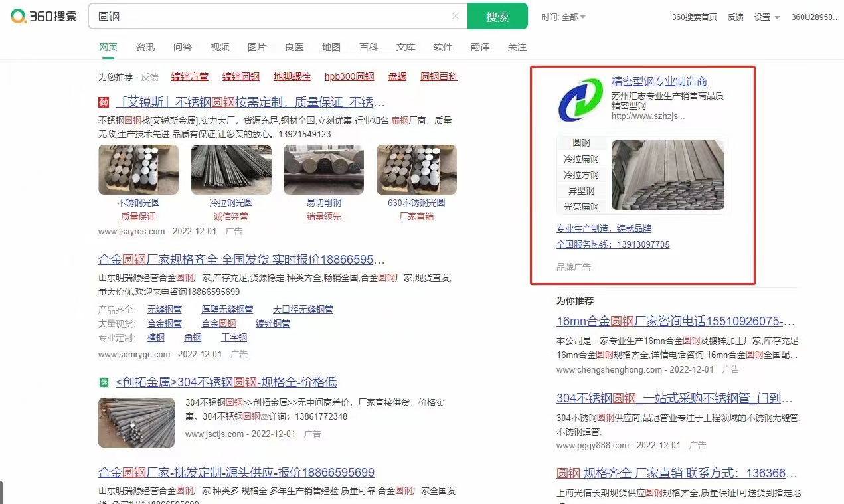Clear the search box with the X icon
Screen dimensions: 844x504
click(455, 17)
